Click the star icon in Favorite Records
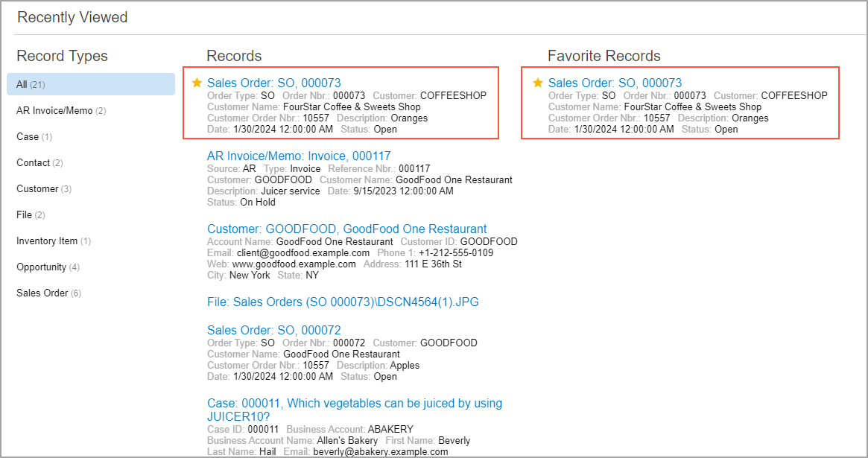 pos(538,83)
